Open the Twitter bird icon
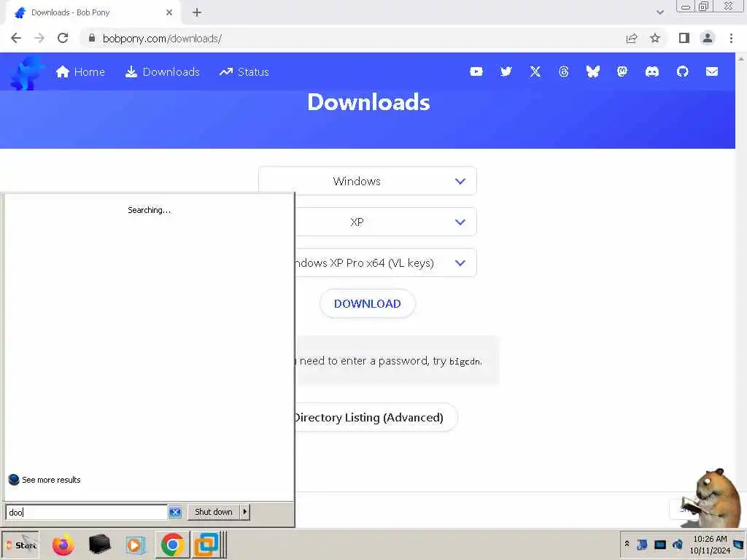This screenshot has height=560, width=747. click(x=506, y=71)
